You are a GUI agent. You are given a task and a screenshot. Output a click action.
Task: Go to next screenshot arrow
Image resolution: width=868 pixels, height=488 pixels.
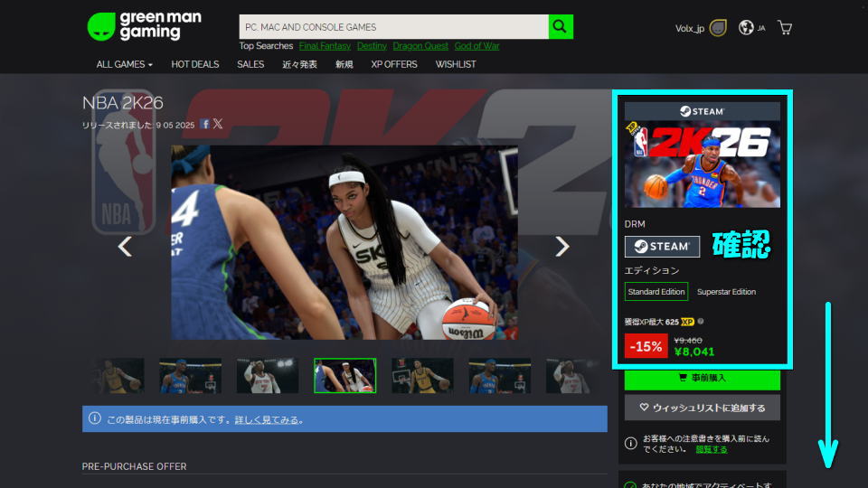[x=561, y=246]
